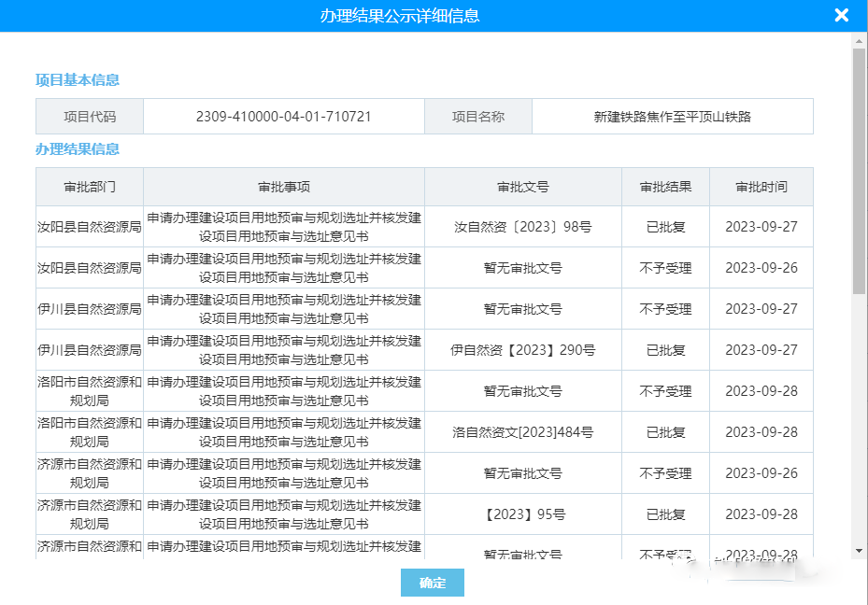Click the dialog title 办理结果公示详细信息
868x605 pixels.
pos(400,16)
